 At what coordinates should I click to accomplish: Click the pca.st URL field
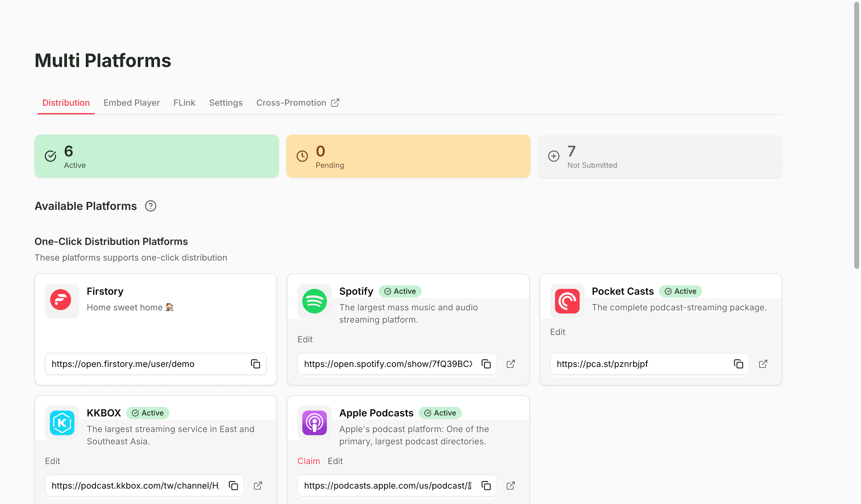[x=649, y=364]
